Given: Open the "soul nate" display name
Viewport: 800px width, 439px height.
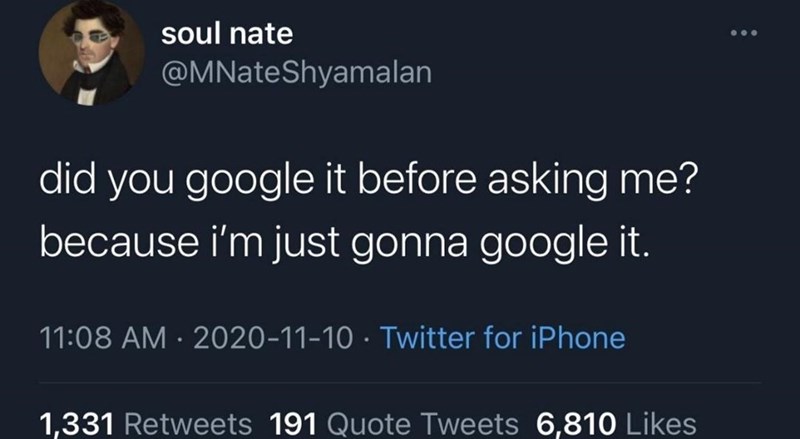Looking at the screenshot, I should [x=226, y=34].
